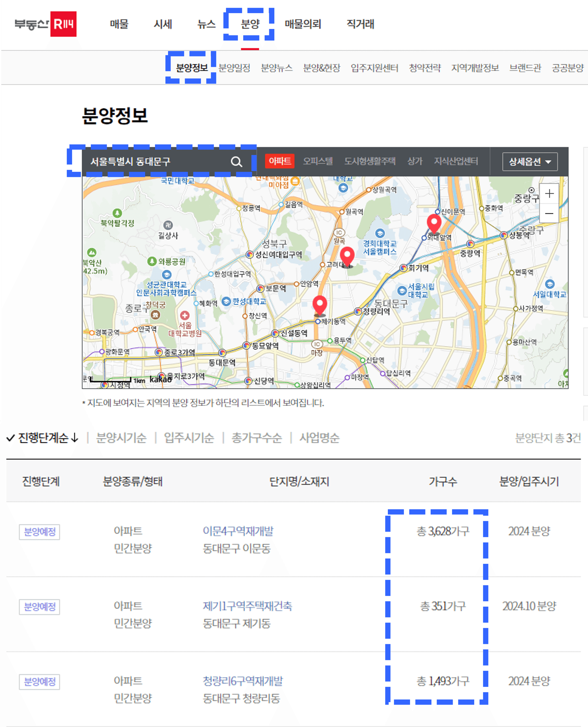
Task: Click the 총 1,493가구 cell
Action: [x=443, y=681]
